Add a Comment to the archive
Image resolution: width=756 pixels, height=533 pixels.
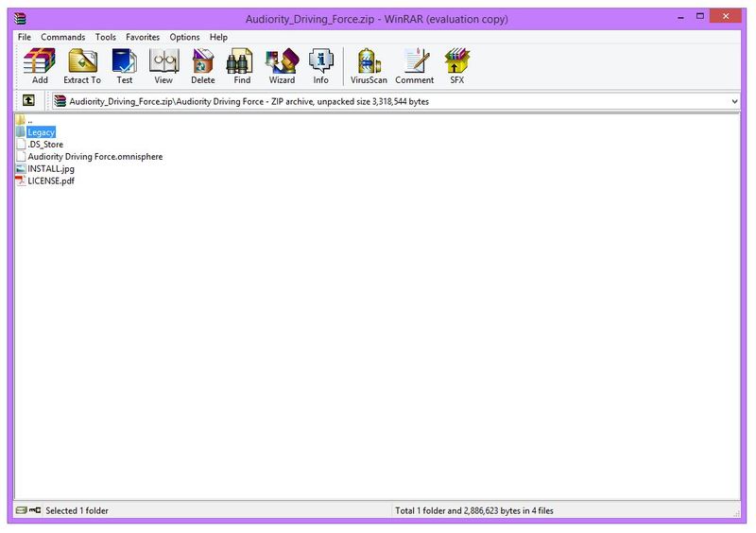click(414, 65)
